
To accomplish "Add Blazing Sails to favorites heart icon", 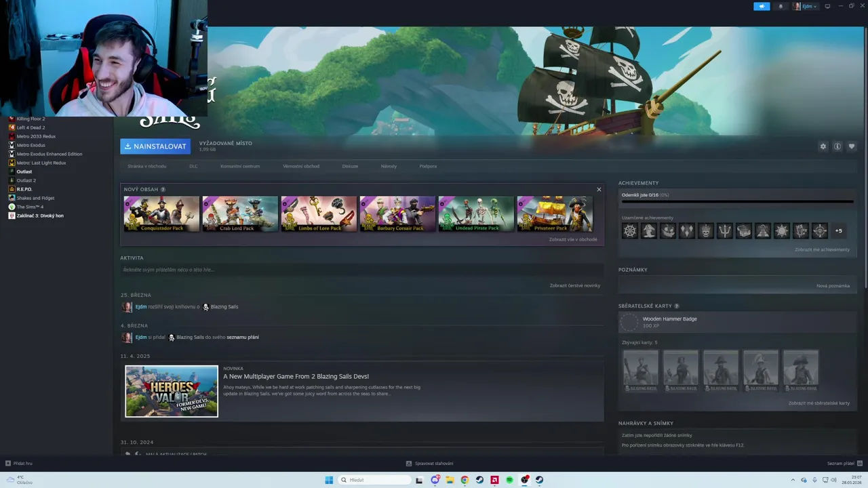I will tap(852, 146).
